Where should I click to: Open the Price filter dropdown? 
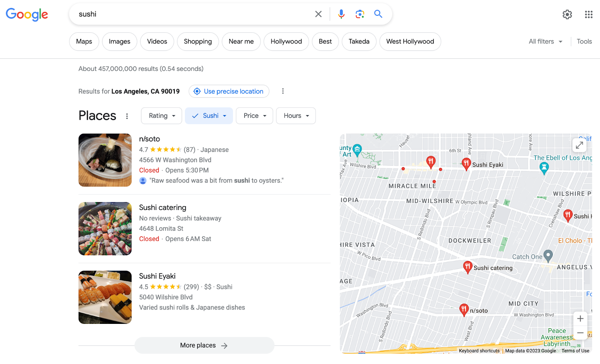pyautogui.click(x=255, y=116)
